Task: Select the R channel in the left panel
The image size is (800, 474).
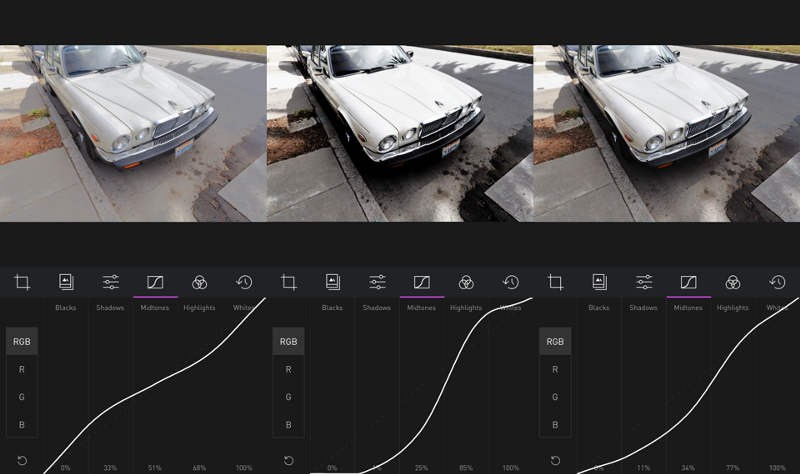Action: pos(22,369)
